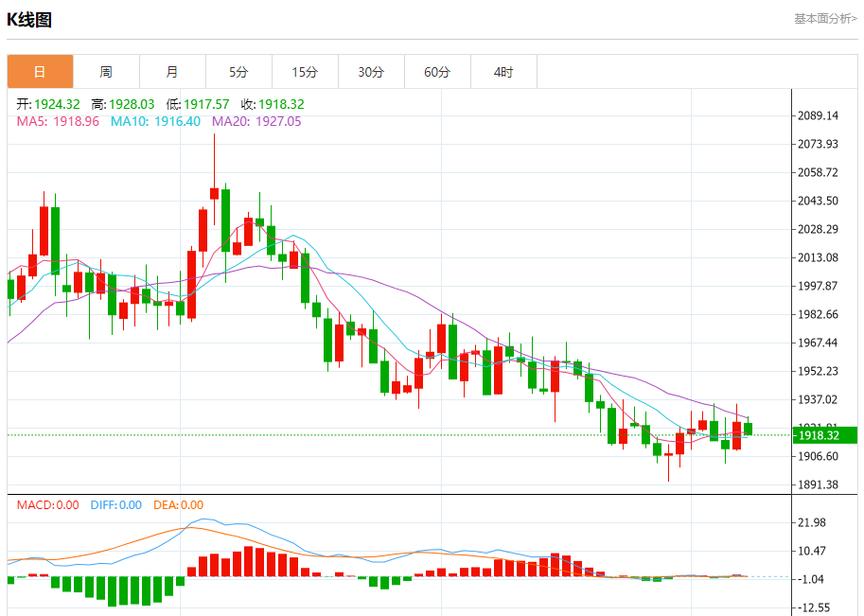Click the opening price 开:1924.32
The width and height of the screenshot is (864, 616).
[x=48, y=104]
